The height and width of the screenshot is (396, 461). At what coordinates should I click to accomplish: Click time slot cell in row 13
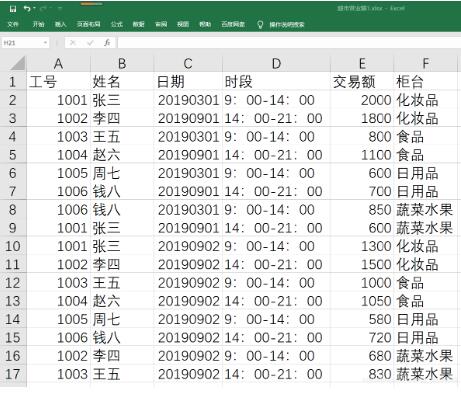276,301
